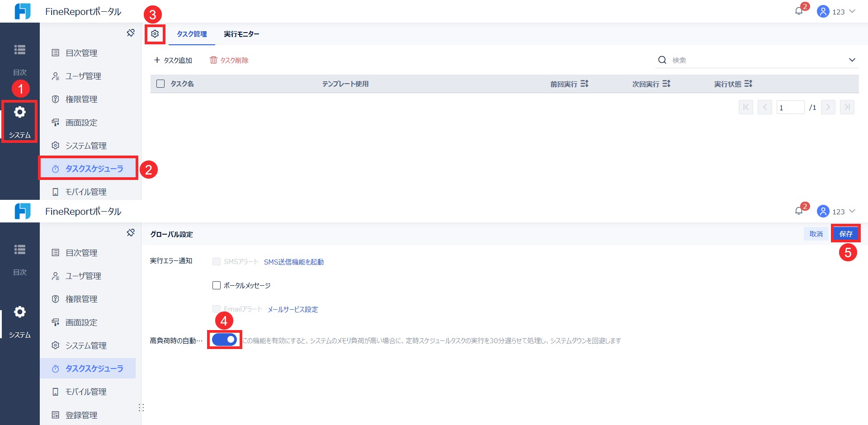Viewport: 868px width, 425px height.
Task: Check the SMSアラート checkbox
Action: coord(217,261)
